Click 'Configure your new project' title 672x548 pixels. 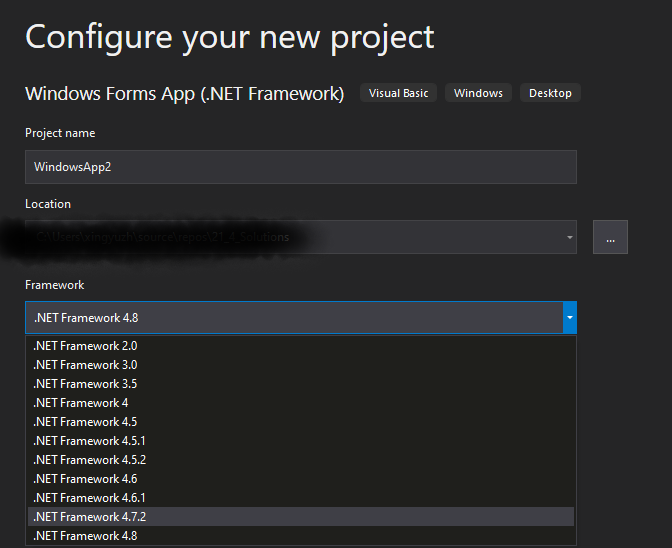(230, 38)
